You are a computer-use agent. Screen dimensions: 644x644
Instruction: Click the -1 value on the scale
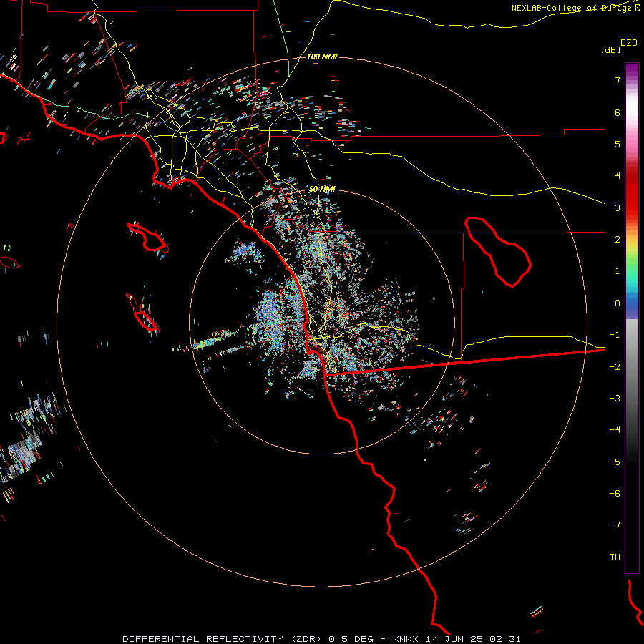point(615,335)
